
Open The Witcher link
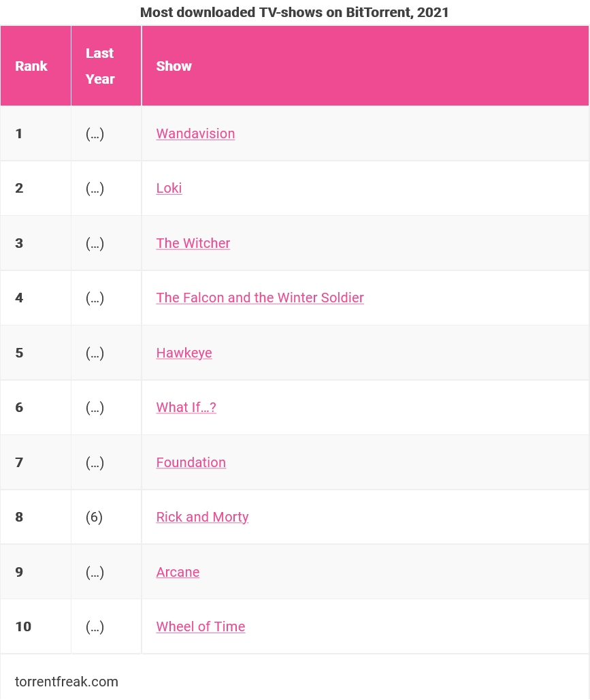click(193, 243)
